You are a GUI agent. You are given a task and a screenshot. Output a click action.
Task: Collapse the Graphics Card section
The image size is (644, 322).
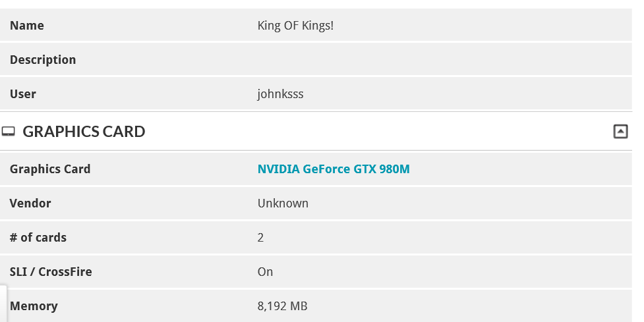(620, 132)
